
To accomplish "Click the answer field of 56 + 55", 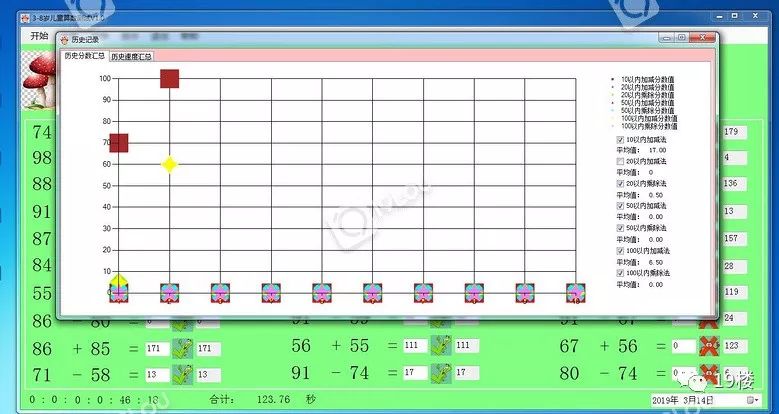I will tap(415, 345).
